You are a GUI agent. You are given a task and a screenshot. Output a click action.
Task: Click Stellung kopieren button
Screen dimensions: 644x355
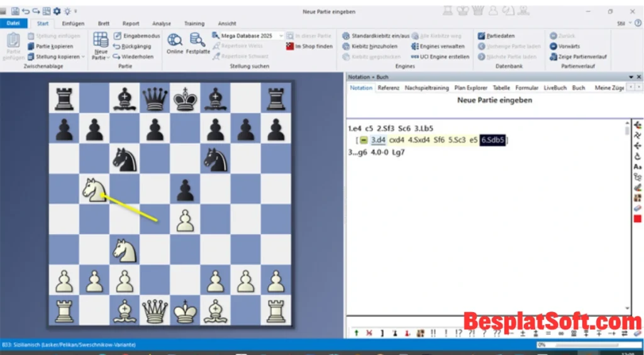(x=54, y=57)
